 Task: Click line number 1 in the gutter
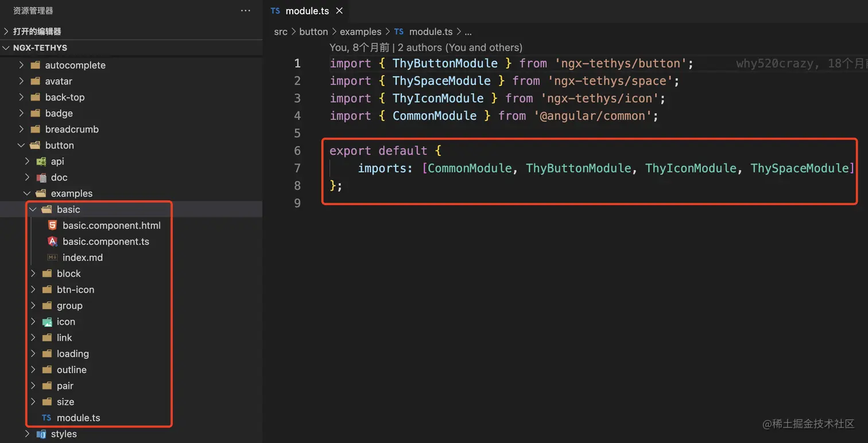click(297, 63)
